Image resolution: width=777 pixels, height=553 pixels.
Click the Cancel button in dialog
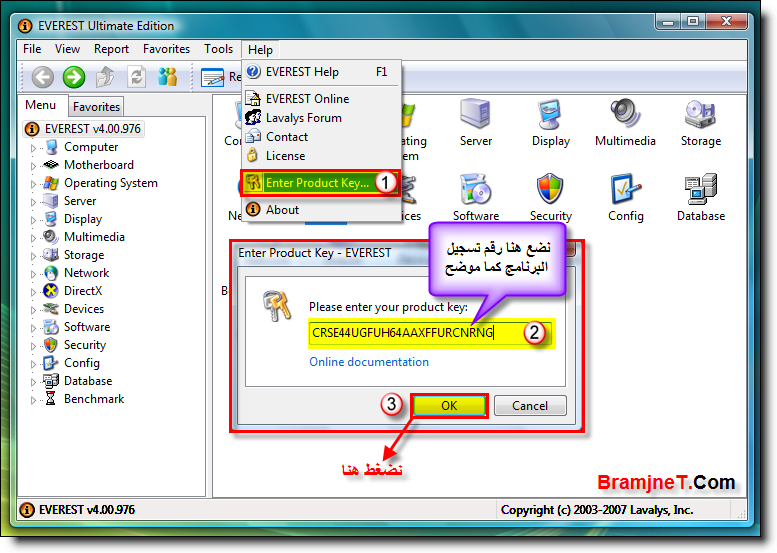point(530,406)
